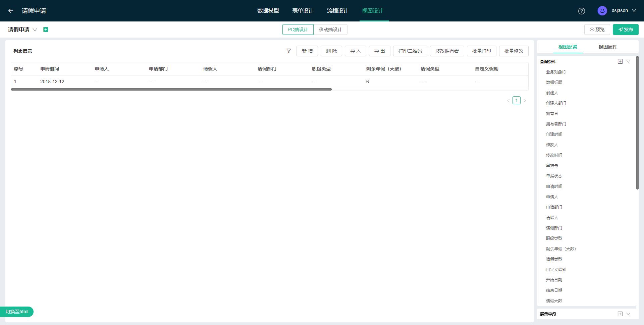The height and width of the screenshot is (325, 644).
Task: Select 职级类型 in query conditions list
Action: point(554,238)
